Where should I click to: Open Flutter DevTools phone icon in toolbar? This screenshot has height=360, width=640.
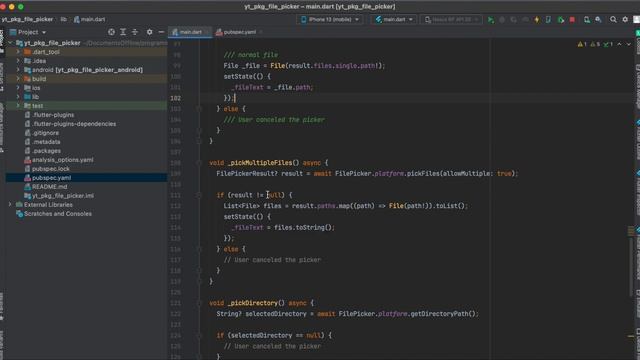(x=548, y=20)
